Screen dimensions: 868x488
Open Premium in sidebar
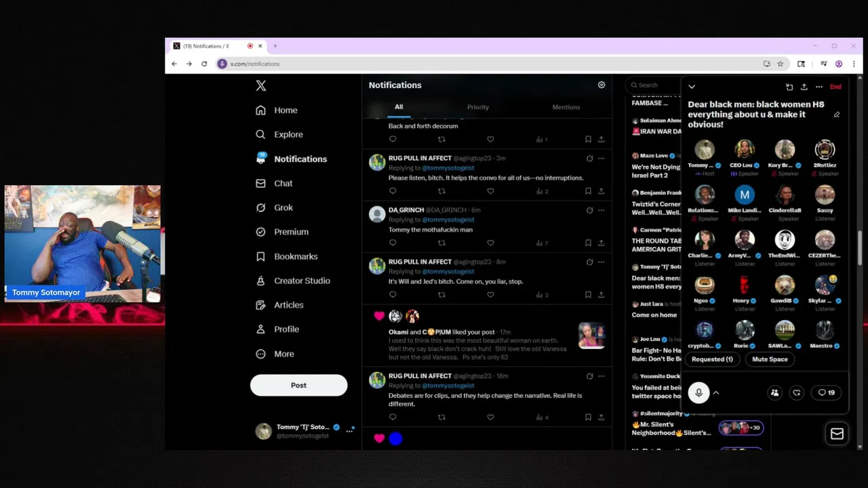(x=281, y=232)
